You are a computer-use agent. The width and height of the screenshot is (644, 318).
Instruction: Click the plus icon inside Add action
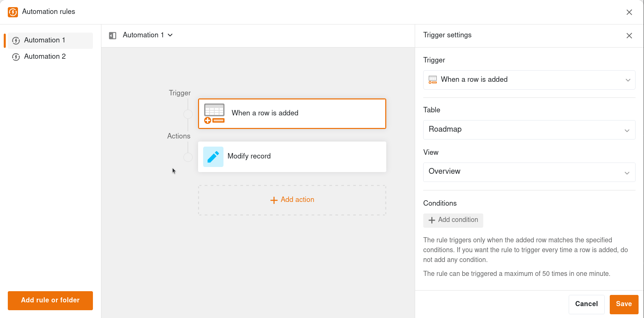(274, 200)
